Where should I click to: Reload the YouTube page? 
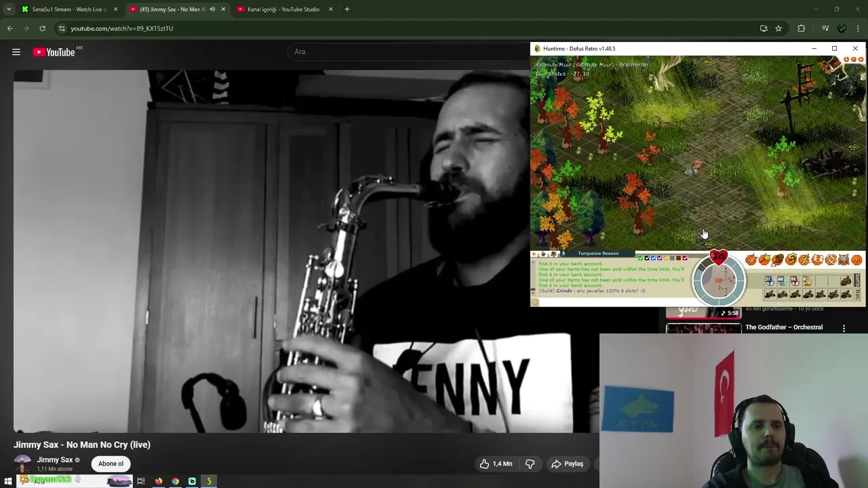pyautogui.click(x=42, y=28)
